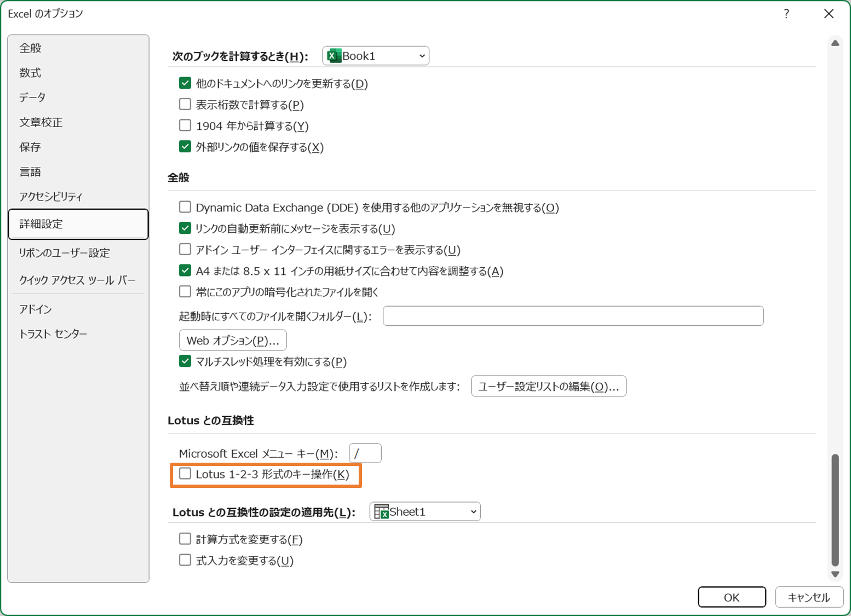Screen dimensions: 851x616
Task: Select the 数式 category
Action: [78, 73]
